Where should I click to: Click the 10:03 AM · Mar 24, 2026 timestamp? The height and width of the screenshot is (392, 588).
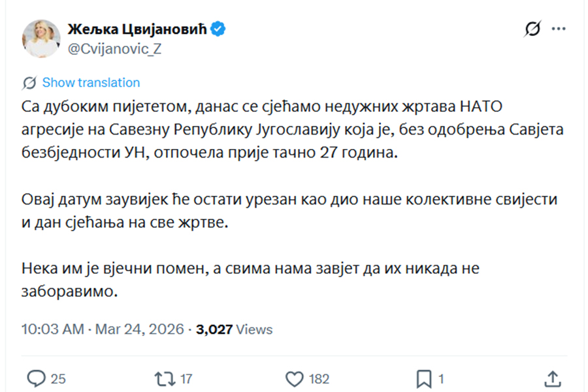click(103, 329)
